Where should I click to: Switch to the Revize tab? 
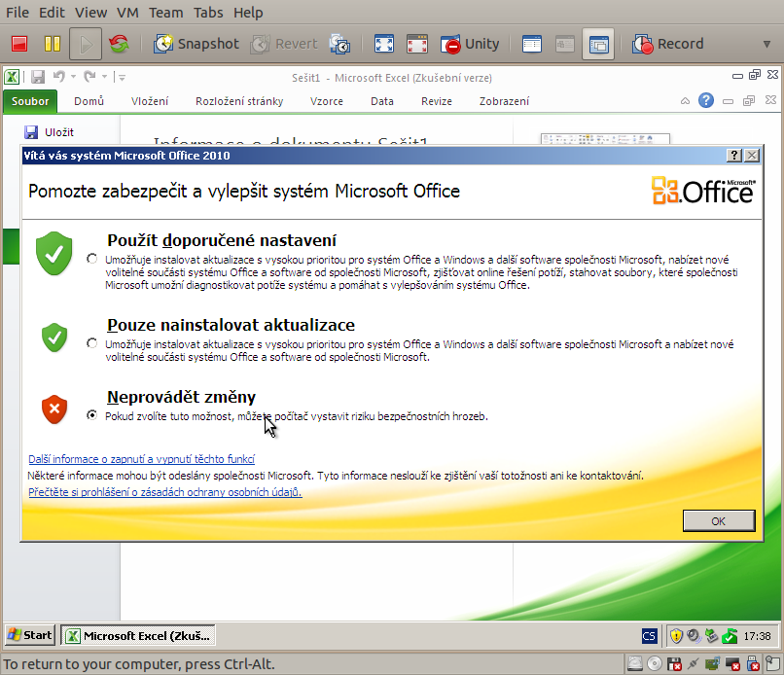click(x=437, y=101)
